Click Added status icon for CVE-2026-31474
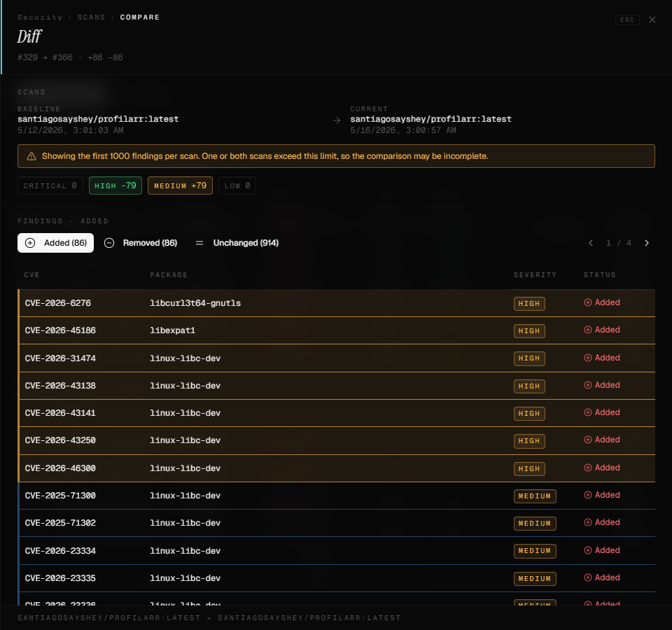 [588, 358]
